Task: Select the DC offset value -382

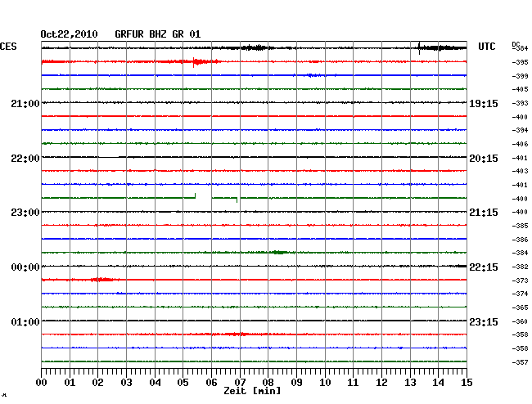Action: 520,267
